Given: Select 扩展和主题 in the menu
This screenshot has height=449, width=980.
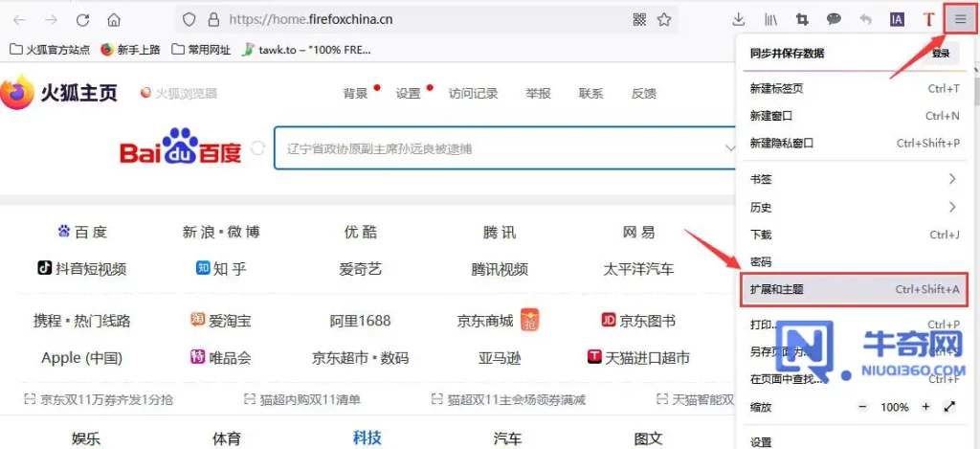Looking at the screenshot, I should 855,289.
